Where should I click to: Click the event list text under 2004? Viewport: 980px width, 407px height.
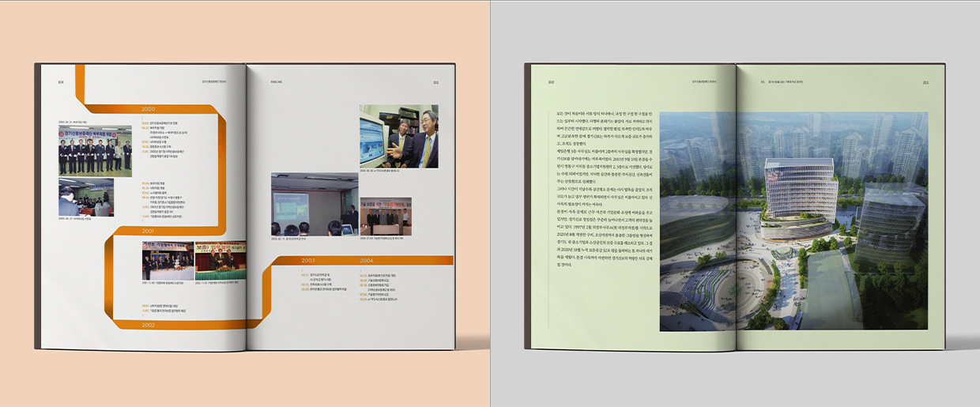pos(379,288)
